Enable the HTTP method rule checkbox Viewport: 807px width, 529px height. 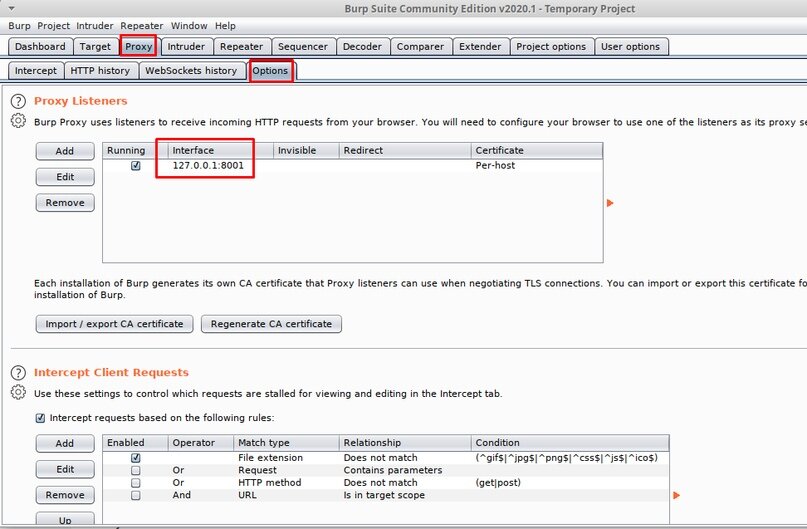[136, 483]
